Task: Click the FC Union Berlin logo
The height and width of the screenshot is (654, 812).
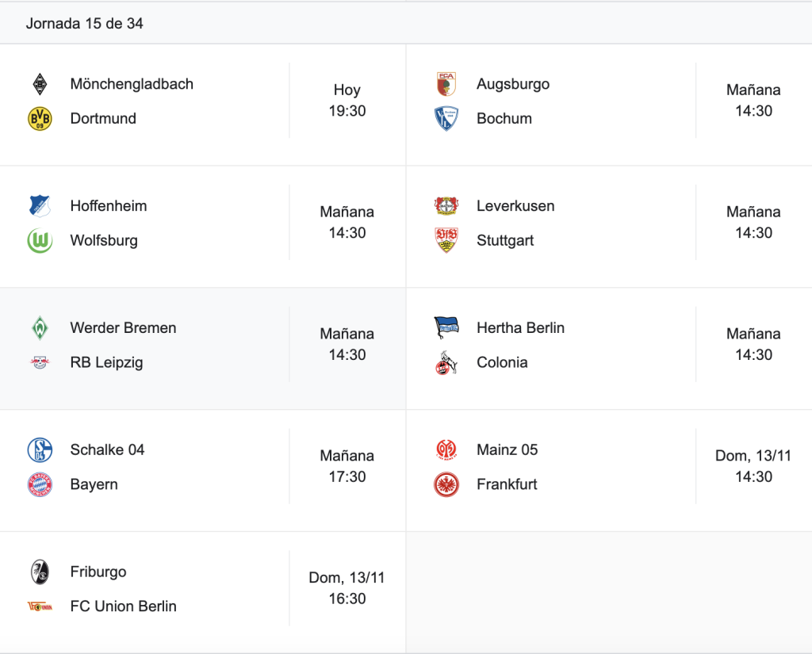Action: coord(40,606)
